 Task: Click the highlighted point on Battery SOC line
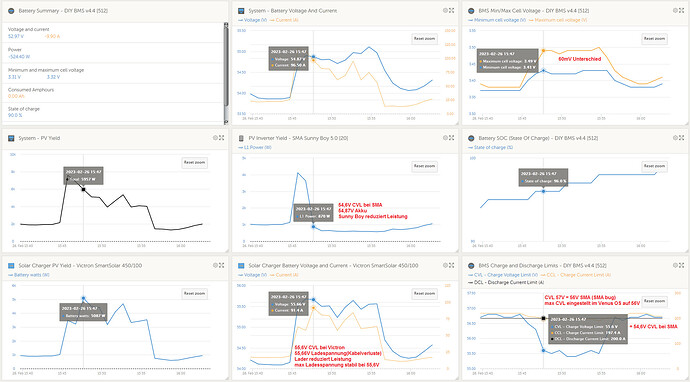543,191
